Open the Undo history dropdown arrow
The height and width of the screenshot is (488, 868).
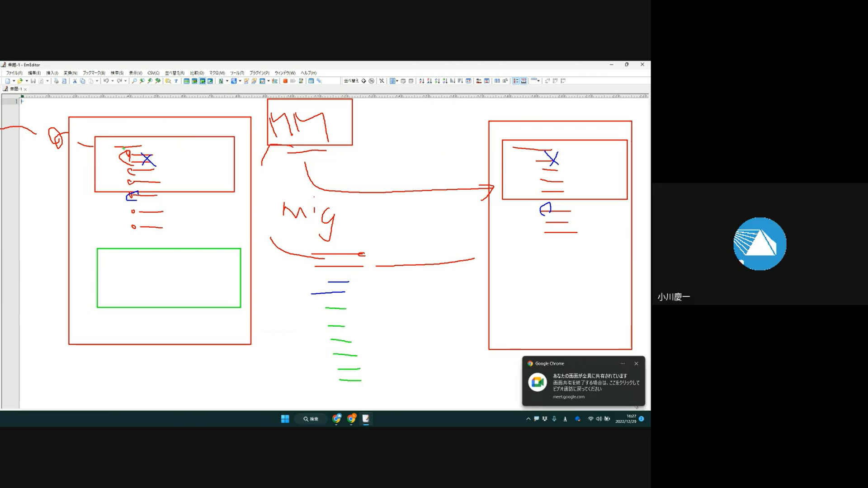[x=113, y=81]
